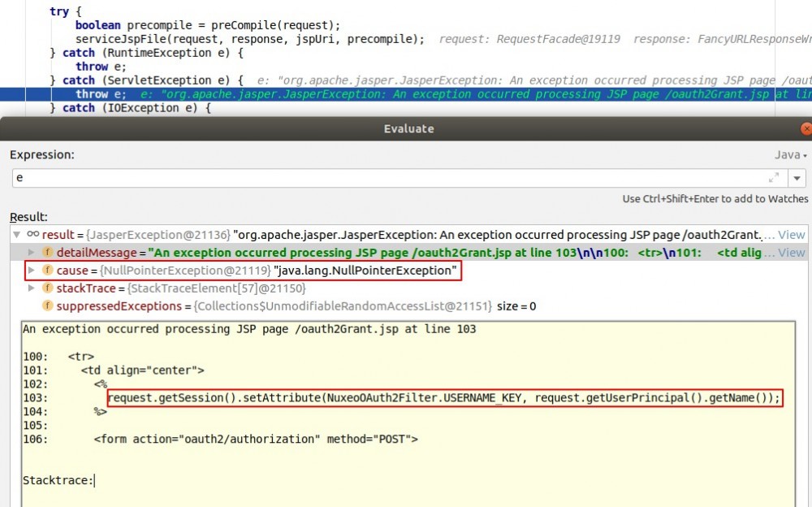Click the line 101 td align="center" text

[142, 370]
